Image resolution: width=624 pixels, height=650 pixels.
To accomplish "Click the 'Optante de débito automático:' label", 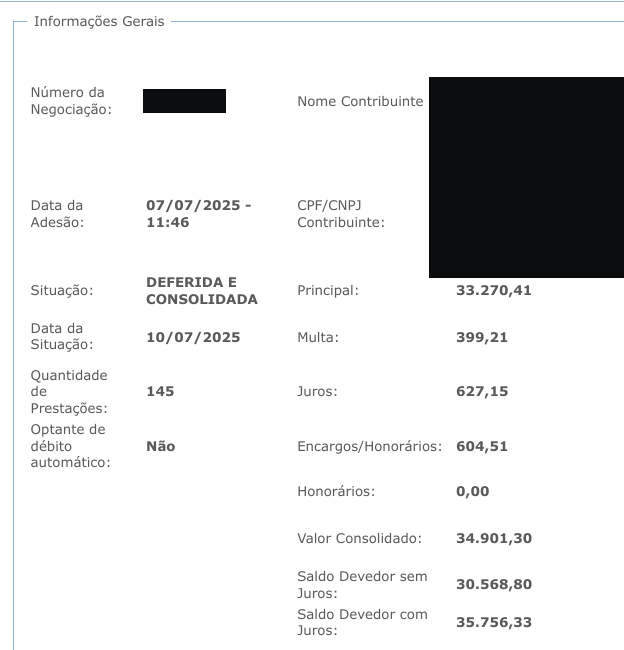I will (71, 446).
